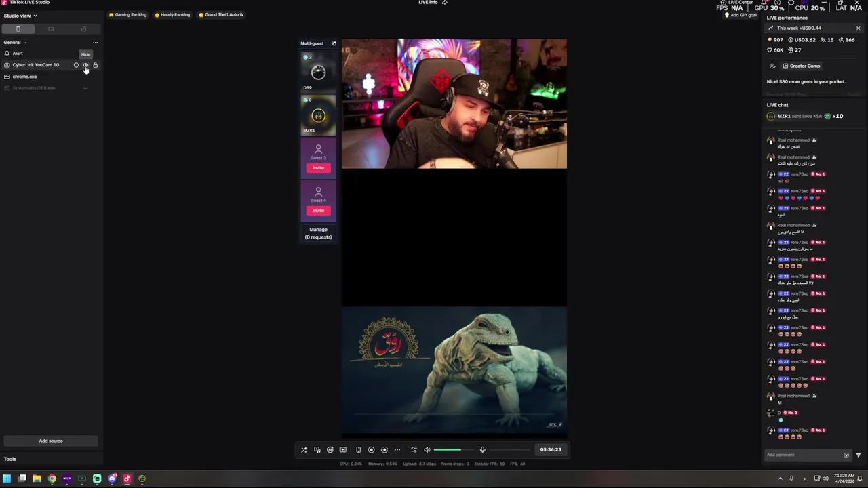Image resolution: width=868 pixels, height=488 pixels.
Task: Show hidden system tray icons
Action: [x=780, y=479]
